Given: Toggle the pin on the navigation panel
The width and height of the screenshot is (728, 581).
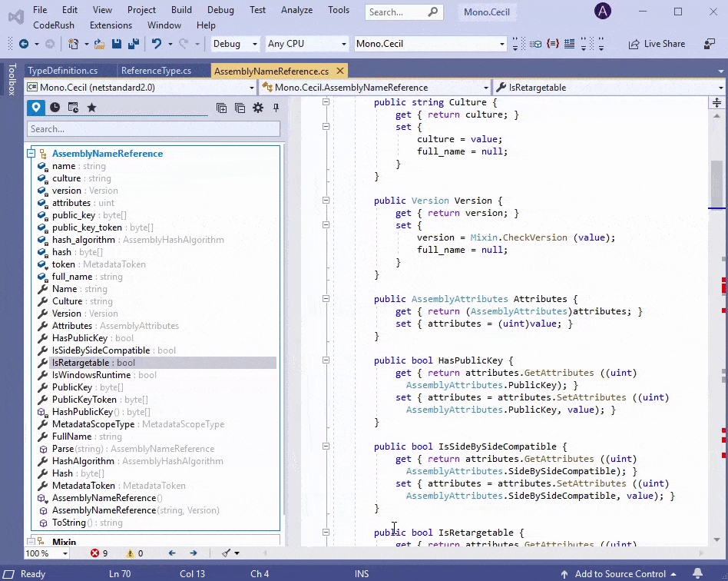Looking at the screenshot, I should pos(276,108).
